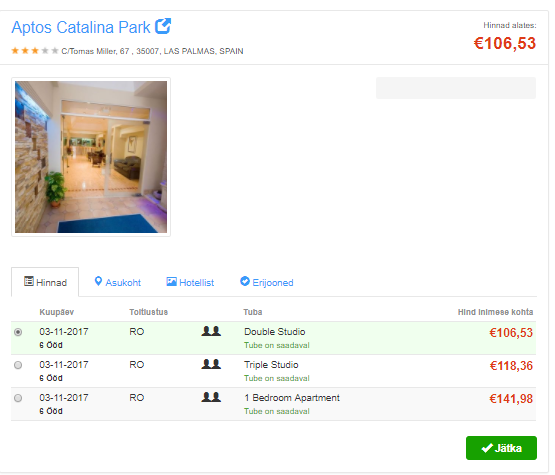Viewport: 555px width, 475px height.
Task: Open the Erijooned tab
Action: coord(267,282)
